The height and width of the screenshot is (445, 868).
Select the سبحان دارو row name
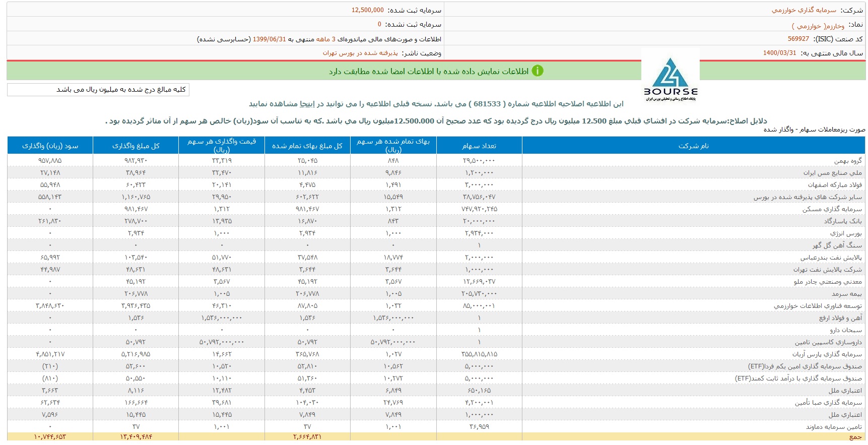pos(846,330)
